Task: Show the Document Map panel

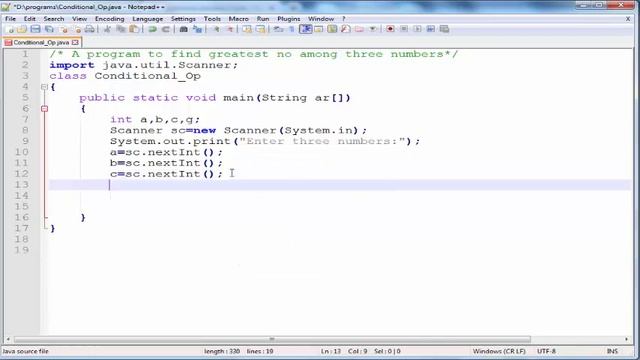Action: pyautogui.click(x=332, y=29)
